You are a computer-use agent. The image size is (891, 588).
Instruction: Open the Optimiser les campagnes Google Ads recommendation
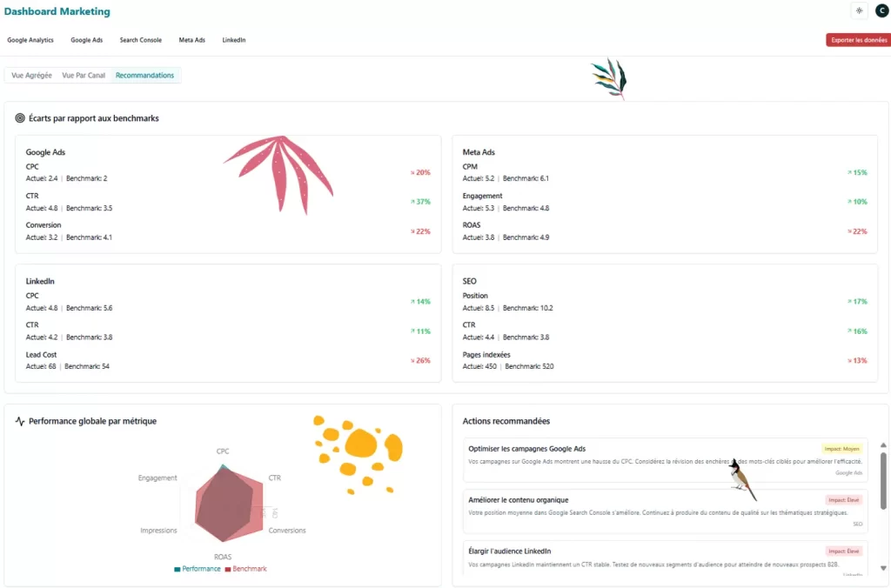[x=527, y=449]
